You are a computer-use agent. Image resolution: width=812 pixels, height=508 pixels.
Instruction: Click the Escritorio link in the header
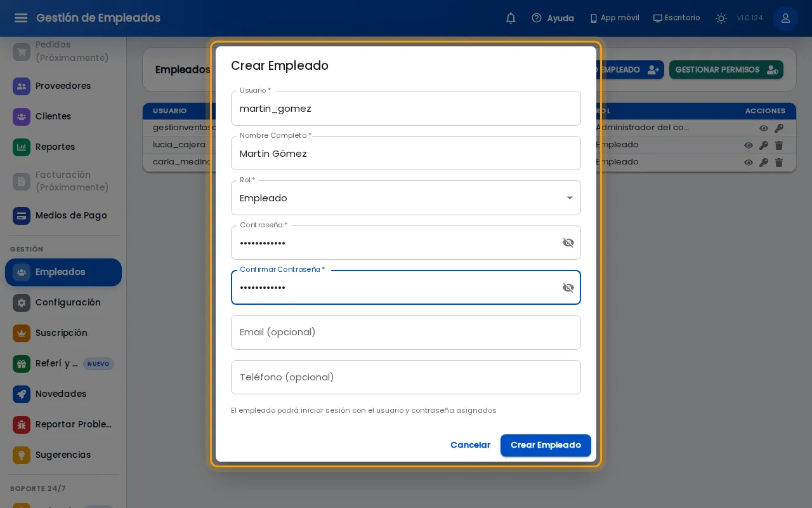(x=677, y=18)
